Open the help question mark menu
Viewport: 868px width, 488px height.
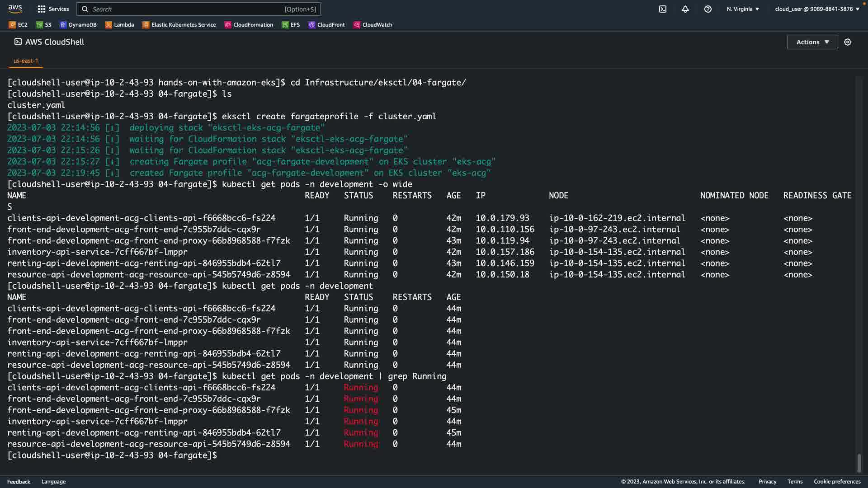coord(708,9)
